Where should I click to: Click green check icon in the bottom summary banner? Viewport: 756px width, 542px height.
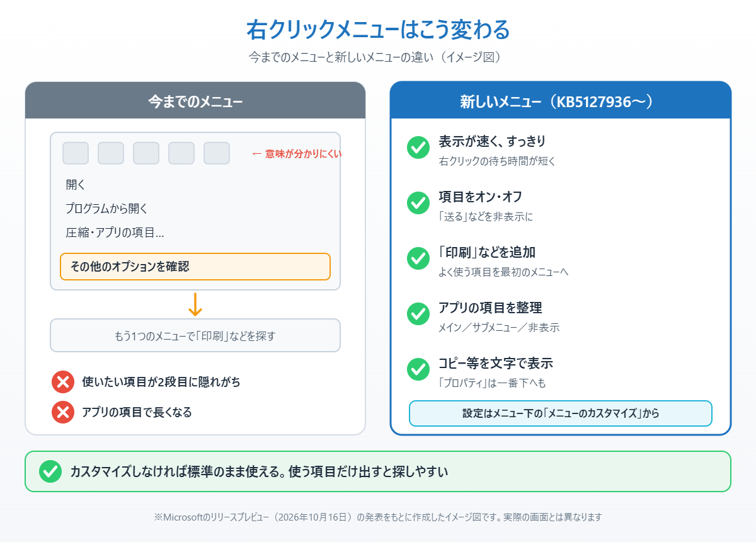point(50,471)
